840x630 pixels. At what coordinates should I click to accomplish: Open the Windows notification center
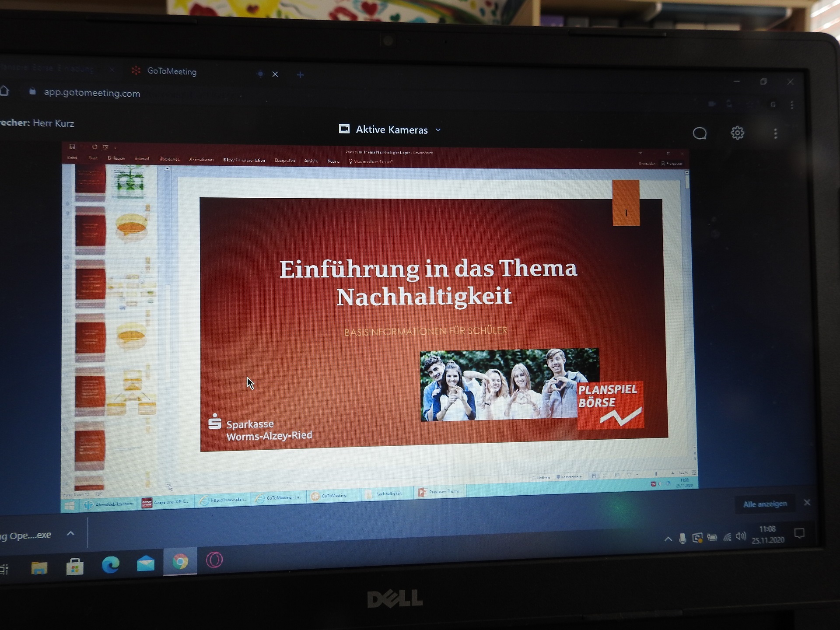click(x=799, y=533)
